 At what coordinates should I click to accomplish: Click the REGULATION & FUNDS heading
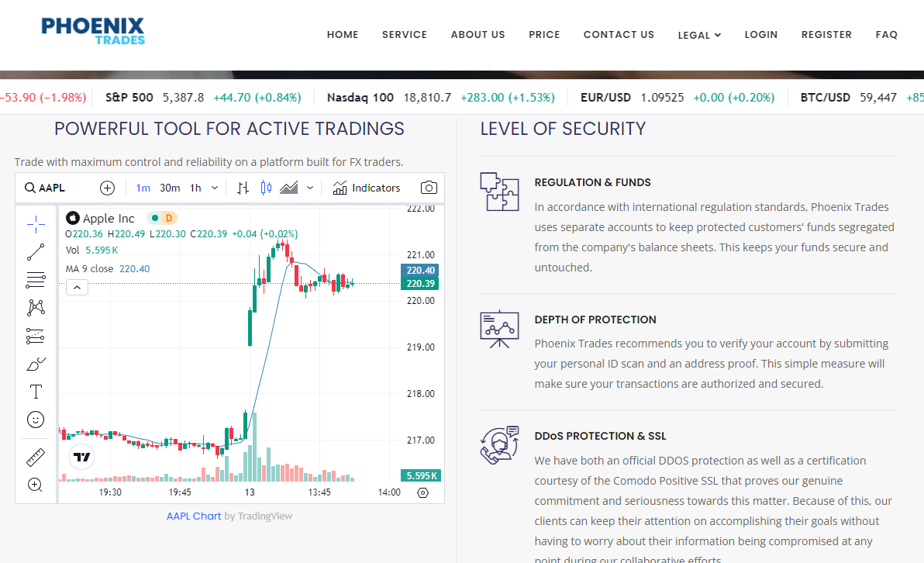pyautogui.click(x=593, y=183)
